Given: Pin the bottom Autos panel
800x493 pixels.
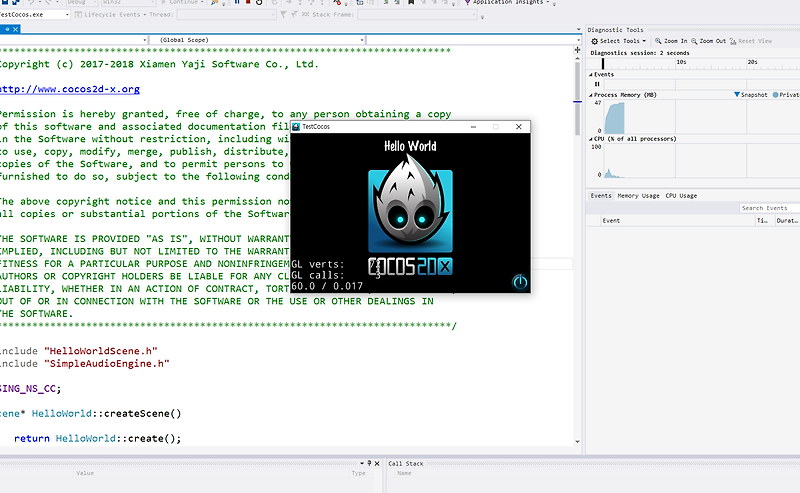Looking at the screenshot, I should 369,463.
